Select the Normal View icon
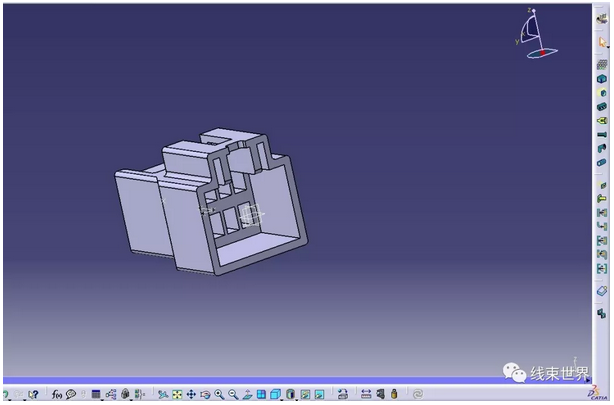Screen dimensions: 614x405 pyautogui.click(x=247, y=395)
